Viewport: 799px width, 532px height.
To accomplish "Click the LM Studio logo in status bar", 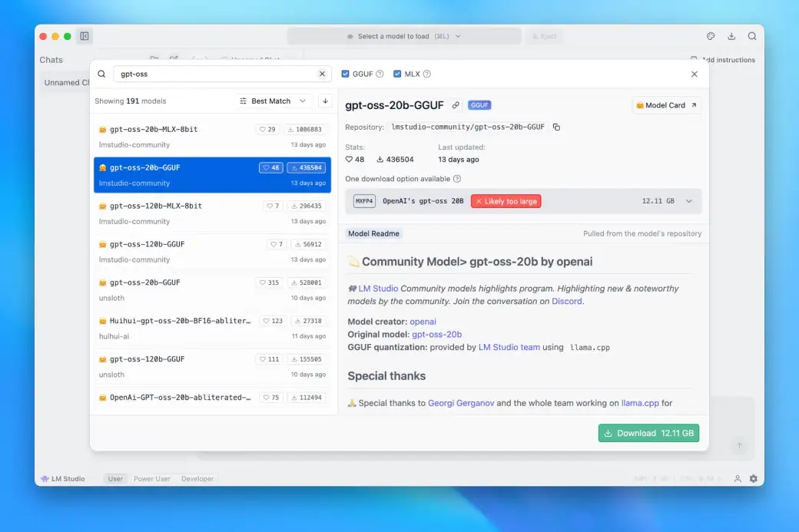I will coord(63,478).
